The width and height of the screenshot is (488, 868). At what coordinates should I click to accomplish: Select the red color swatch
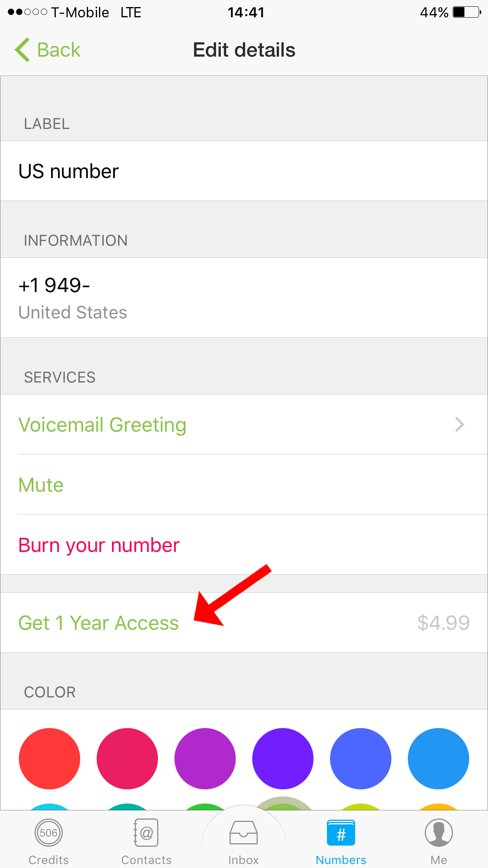tap(50, 759)
